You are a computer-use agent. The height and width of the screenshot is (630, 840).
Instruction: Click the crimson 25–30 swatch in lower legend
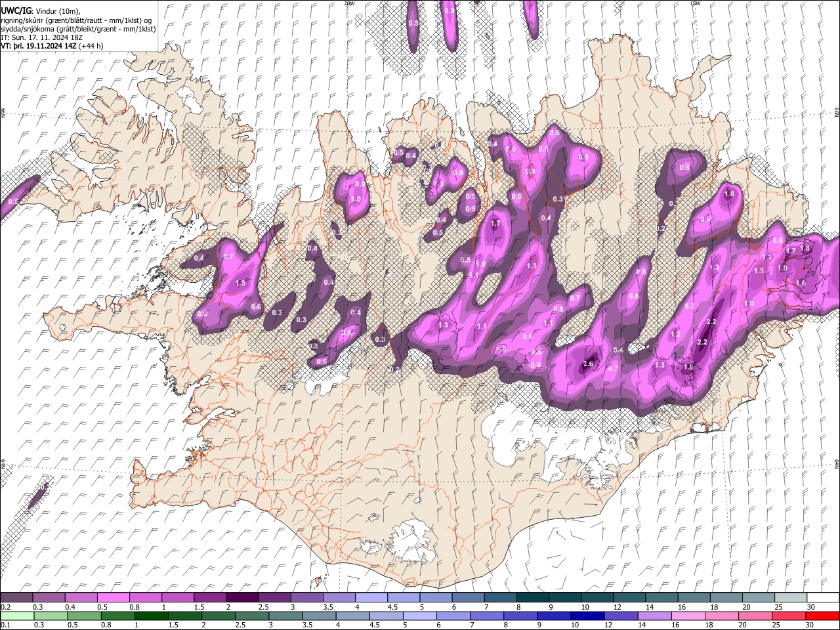pos(789,616)
